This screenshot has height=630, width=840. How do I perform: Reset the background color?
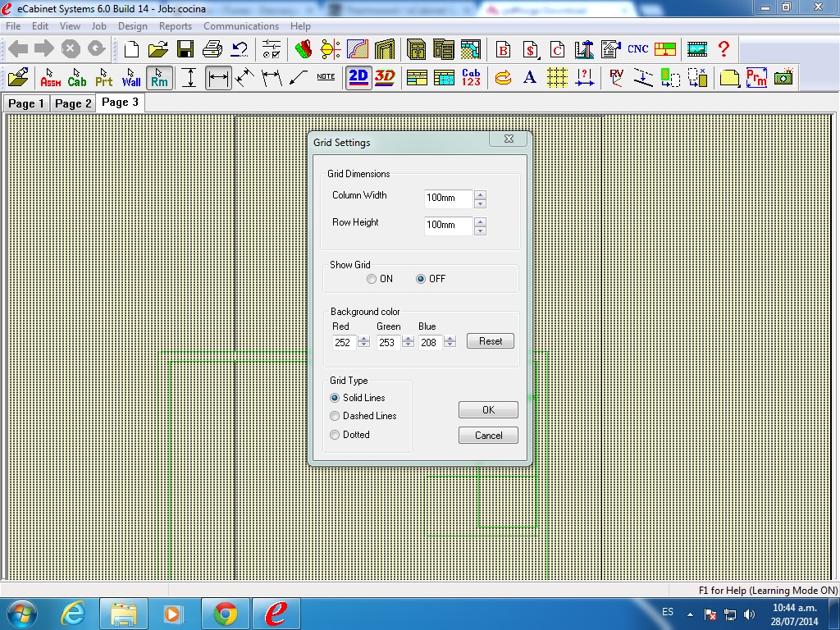point(490,341)
